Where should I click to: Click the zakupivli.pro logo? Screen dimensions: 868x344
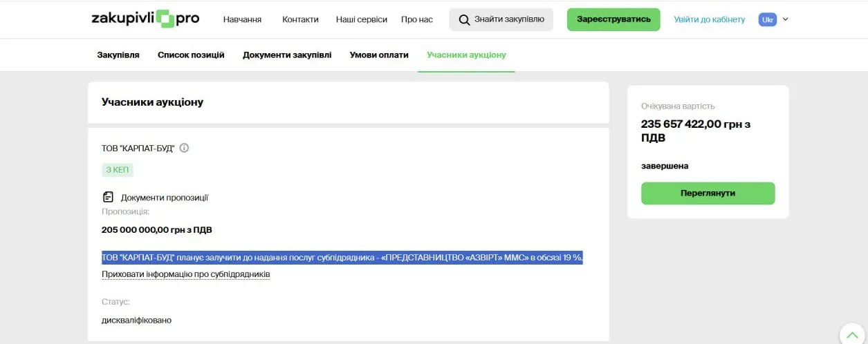(145, 19)
